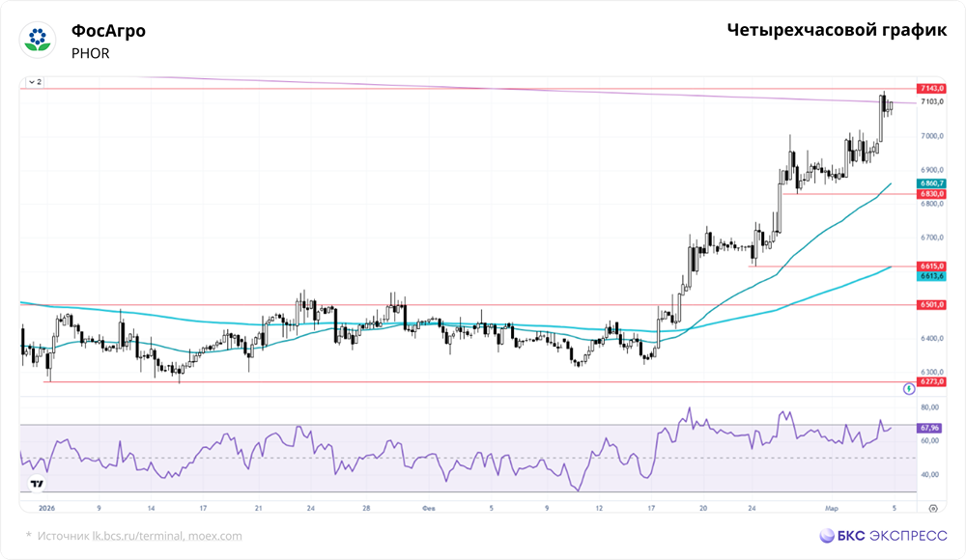Viewport: 966px width, 560px height.
Task: Select the 7103,0 current price label
Action: pos(931,101)
